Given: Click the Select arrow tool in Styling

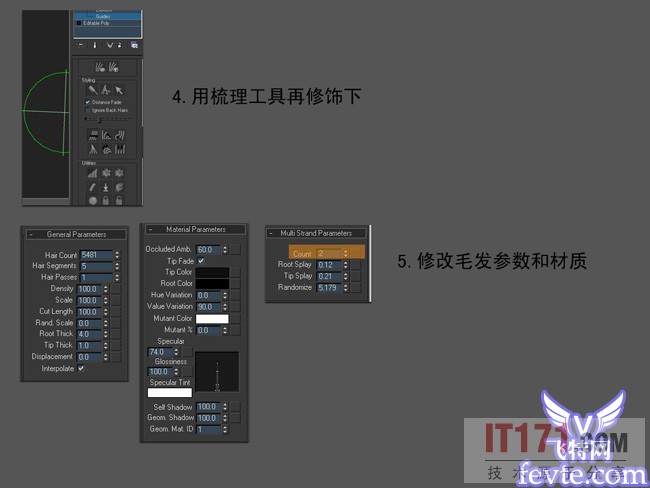Looking at the screenshot, I should pyautogui.click(x=119, y=91).
